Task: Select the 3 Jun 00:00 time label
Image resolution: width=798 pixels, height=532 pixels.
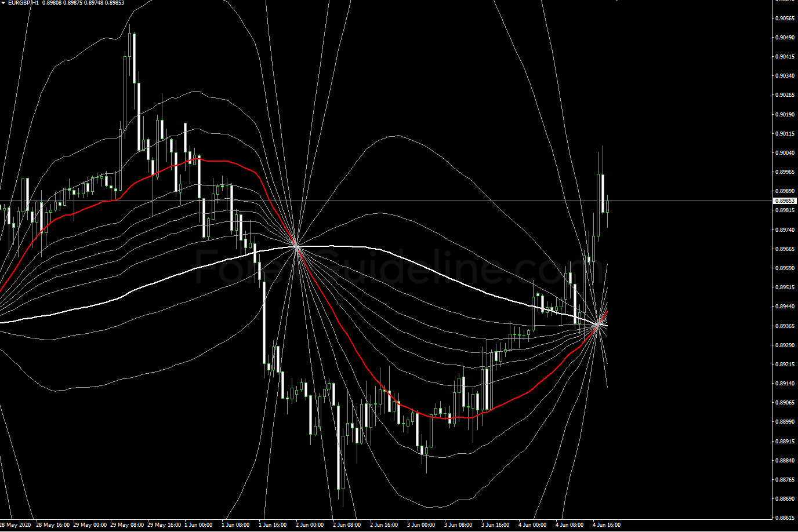Action: click(421, 525)
